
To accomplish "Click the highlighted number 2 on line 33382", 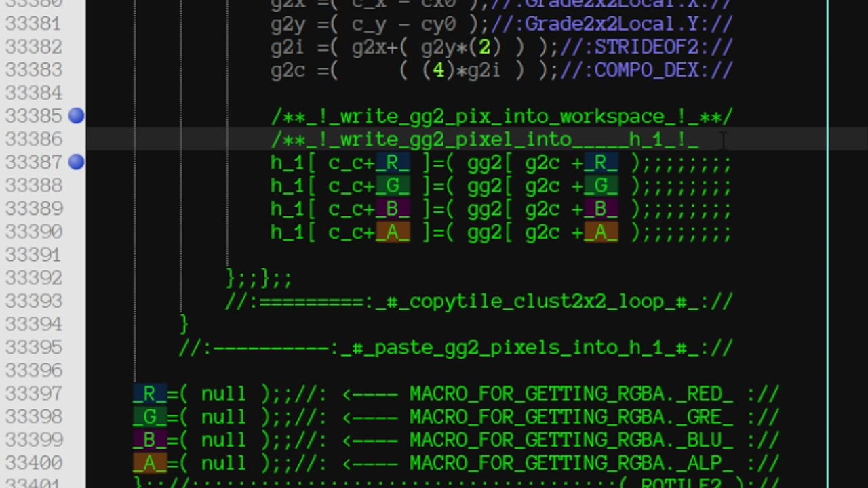I will pos(484,47).
